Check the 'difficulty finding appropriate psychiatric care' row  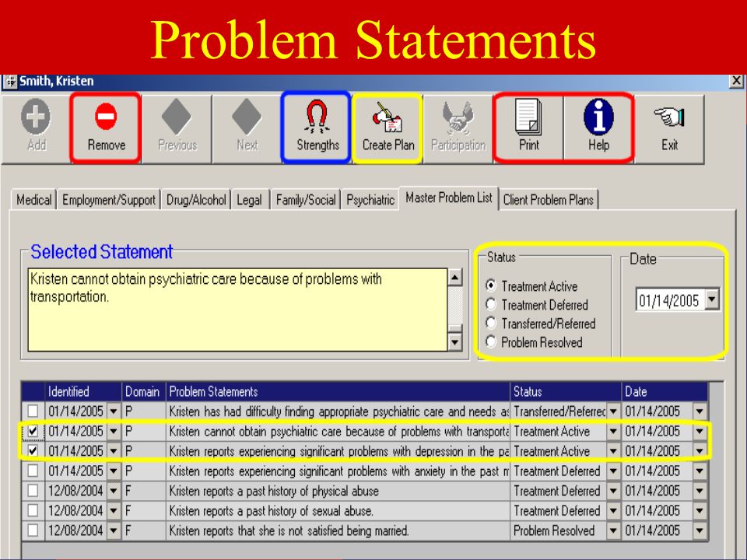pyautogui.click(x=33, y=411)
